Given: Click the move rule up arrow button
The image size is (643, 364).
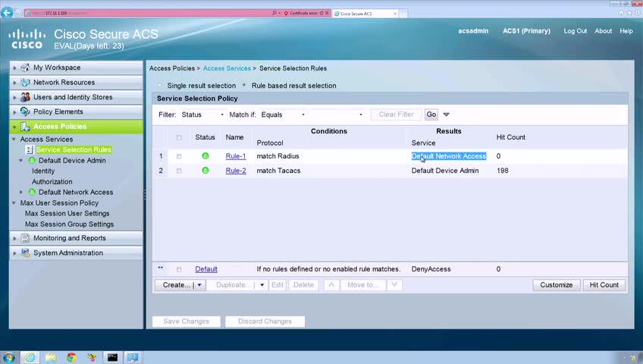Looking at the screenshot, I should coord(331,285).
